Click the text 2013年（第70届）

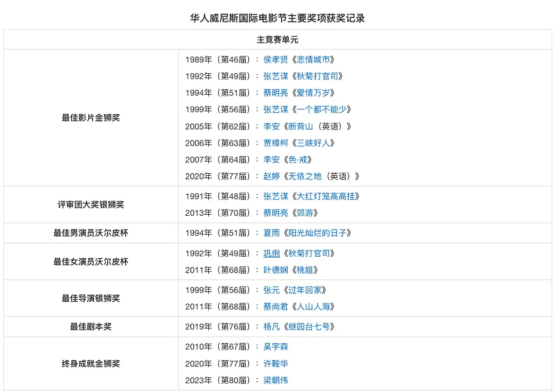(x=219, y=213)
